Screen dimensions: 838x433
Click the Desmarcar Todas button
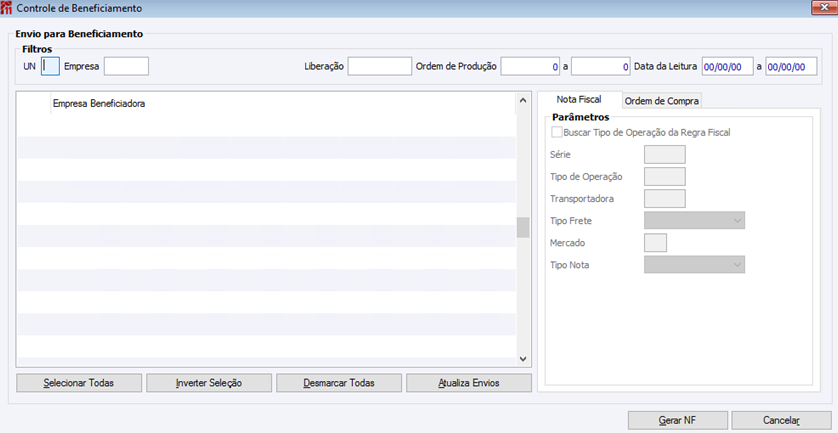tap(339, 383)
